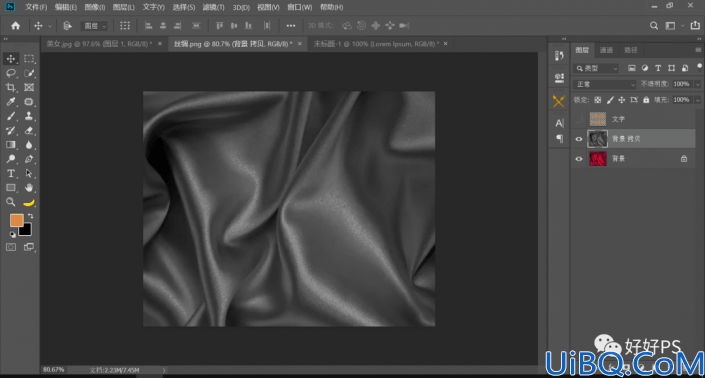Viewport: 705px width, 378px height.
Task: Open the layer filter 类型 dropdown
Action: click(597, 68)
